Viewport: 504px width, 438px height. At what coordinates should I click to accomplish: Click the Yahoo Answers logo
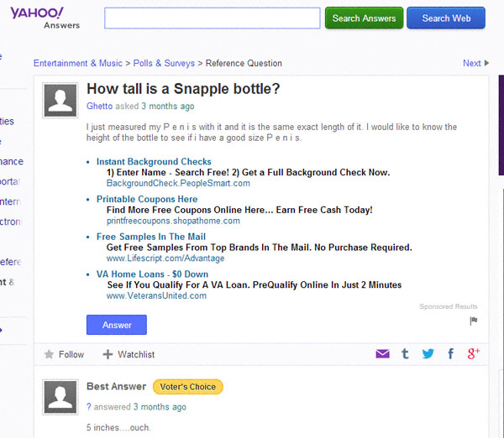(x=39, y=16)
